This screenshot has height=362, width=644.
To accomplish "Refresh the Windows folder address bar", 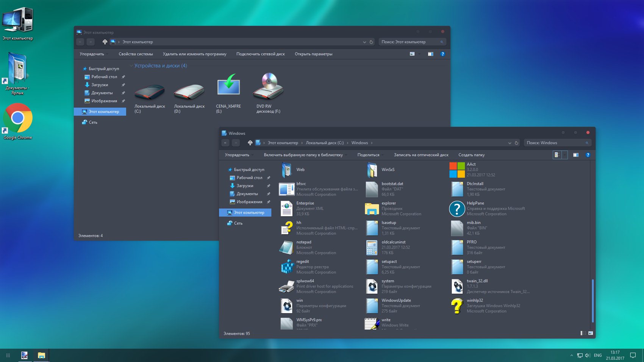I will point(516,143).
